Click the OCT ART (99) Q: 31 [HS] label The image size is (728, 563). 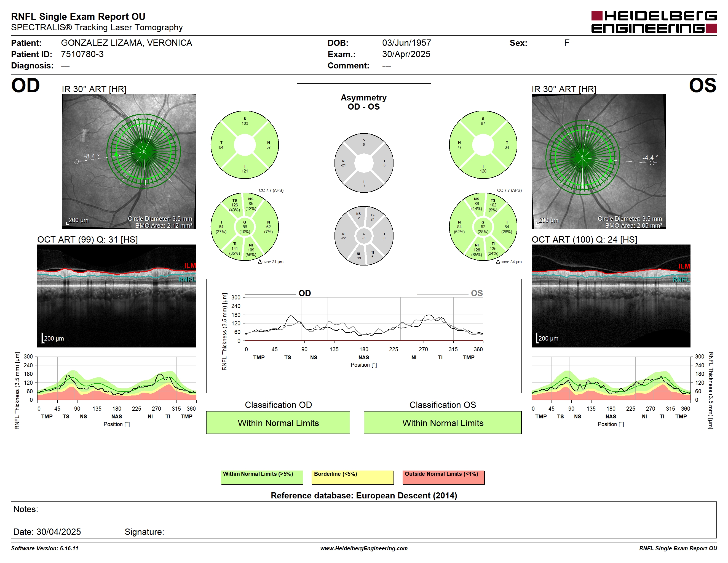(87, 240)
